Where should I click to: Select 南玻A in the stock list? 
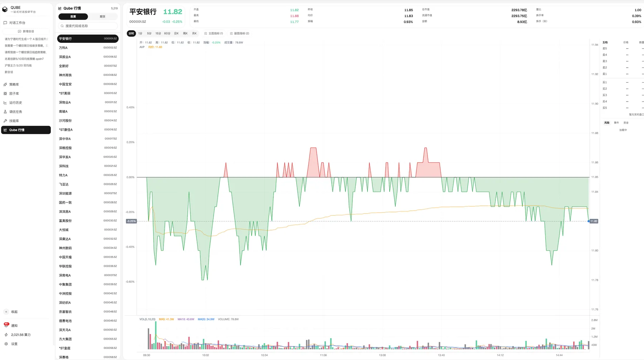(88, 112)
